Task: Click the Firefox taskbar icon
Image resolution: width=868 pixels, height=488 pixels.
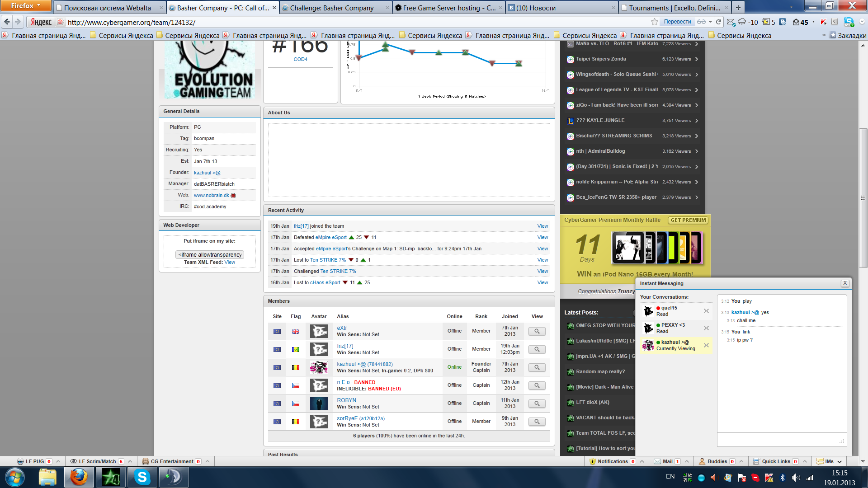Action: (x=79, y=477)
